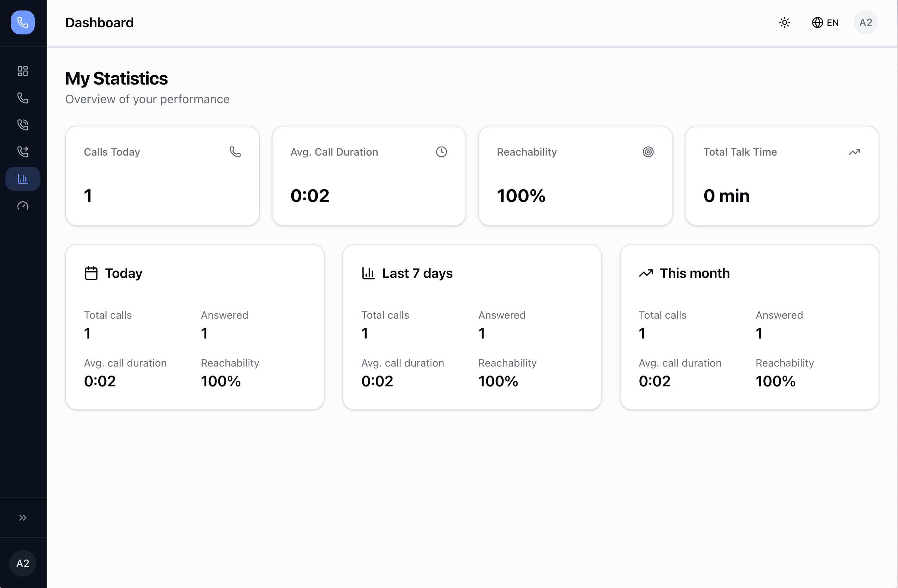Click the Last 7 days card heading

click(x=417, y=273)
